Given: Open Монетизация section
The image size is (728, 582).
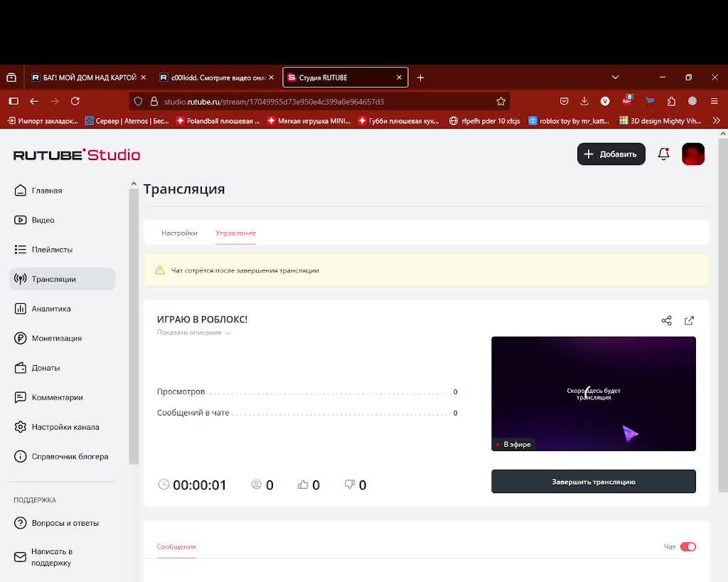Looking at the screenshot, I should (x=63, y=338).
